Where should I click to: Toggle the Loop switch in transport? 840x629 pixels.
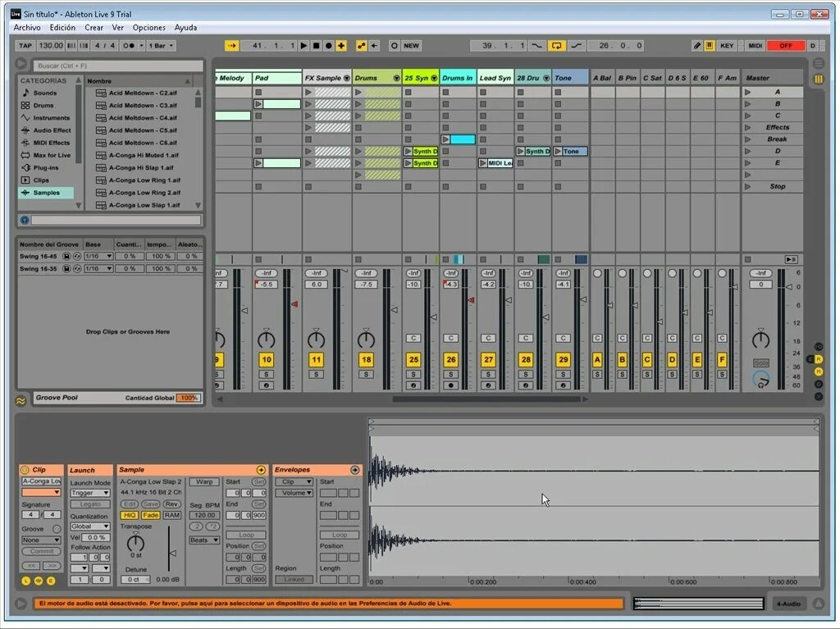coord(557,46)
